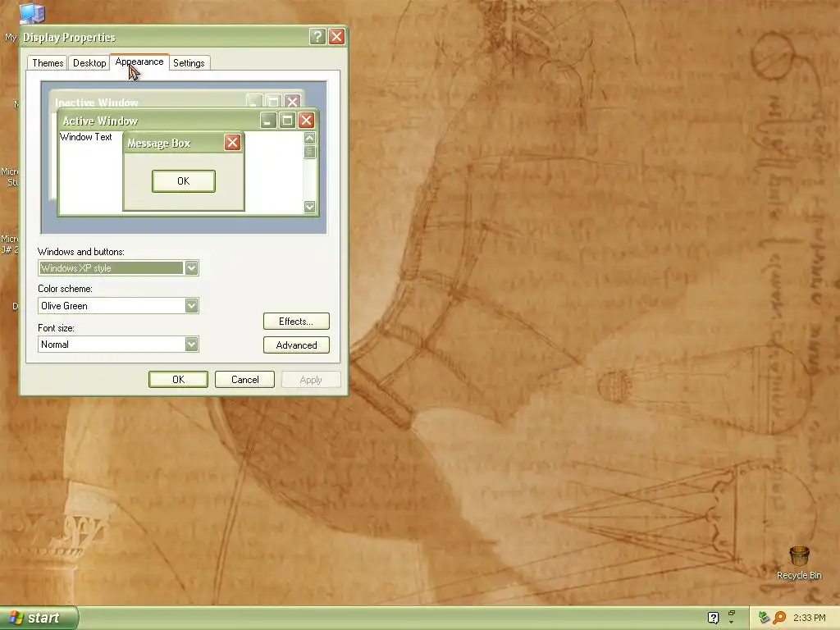The height and width of the screenshot is (630, 840).
Task: Click the preview scrollbar thumb
Action: (309, 152)
